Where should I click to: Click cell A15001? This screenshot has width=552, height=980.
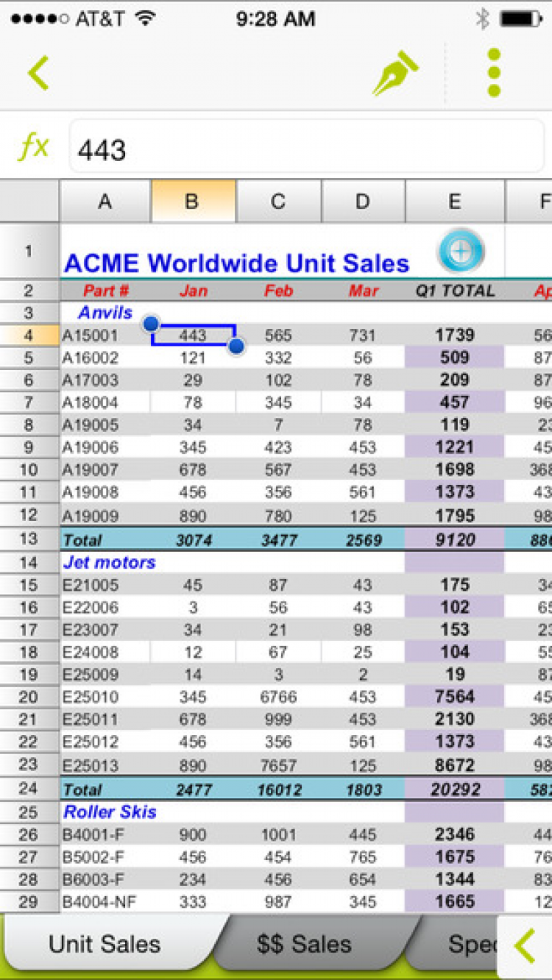[105, 335]
